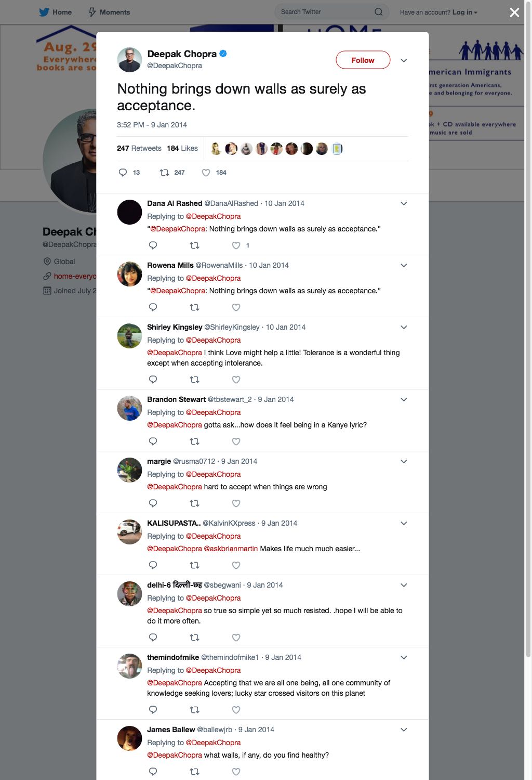
Task: Click the Twitter bird Home icon
Action: coord(44,12)
